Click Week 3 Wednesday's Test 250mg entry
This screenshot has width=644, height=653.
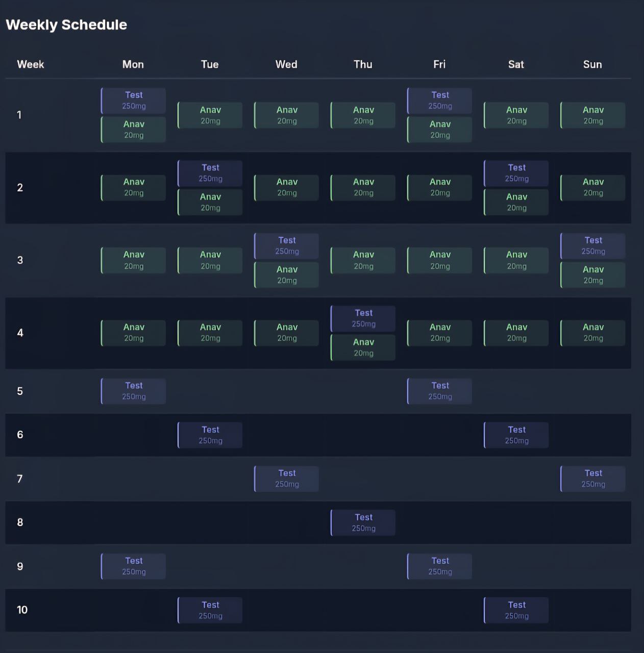pos(287,245)
